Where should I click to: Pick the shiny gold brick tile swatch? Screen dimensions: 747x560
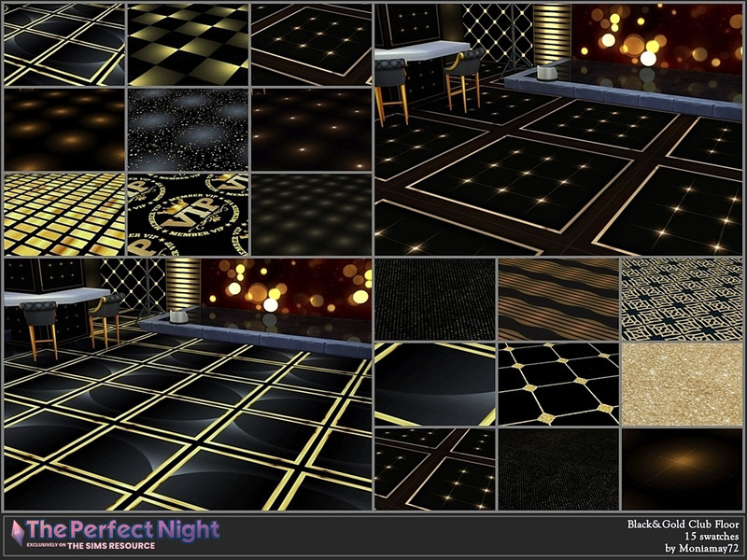pyautogui.click(x=64, y=215)
